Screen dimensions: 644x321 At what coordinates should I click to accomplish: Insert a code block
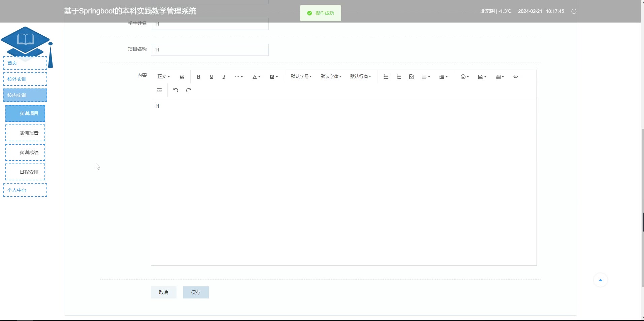516,77
